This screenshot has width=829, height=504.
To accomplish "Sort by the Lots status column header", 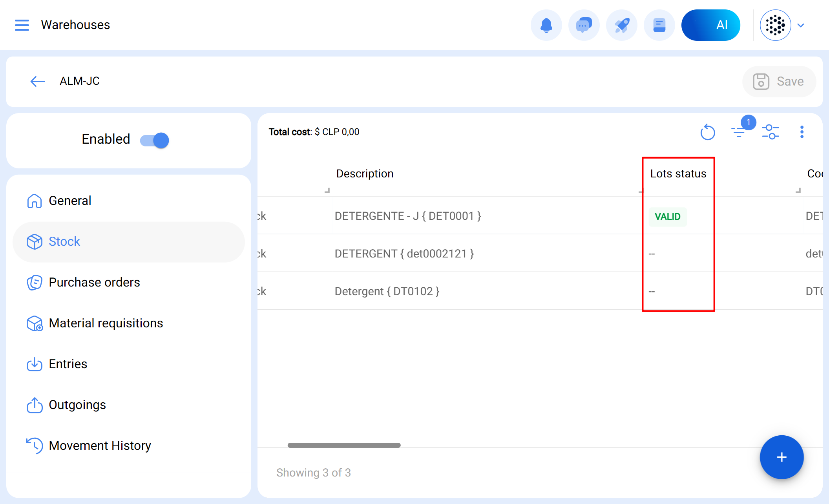I will (x=678, y=174).
